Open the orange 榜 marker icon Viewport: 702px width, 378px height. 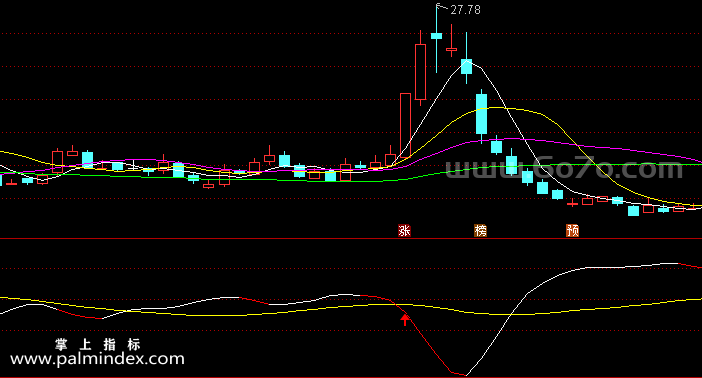click(480, 231)
